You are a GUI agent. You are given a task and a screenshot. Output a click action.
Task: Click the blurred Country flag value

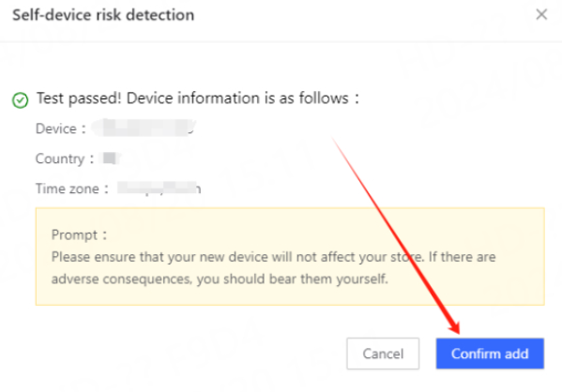tap(111, 158)
